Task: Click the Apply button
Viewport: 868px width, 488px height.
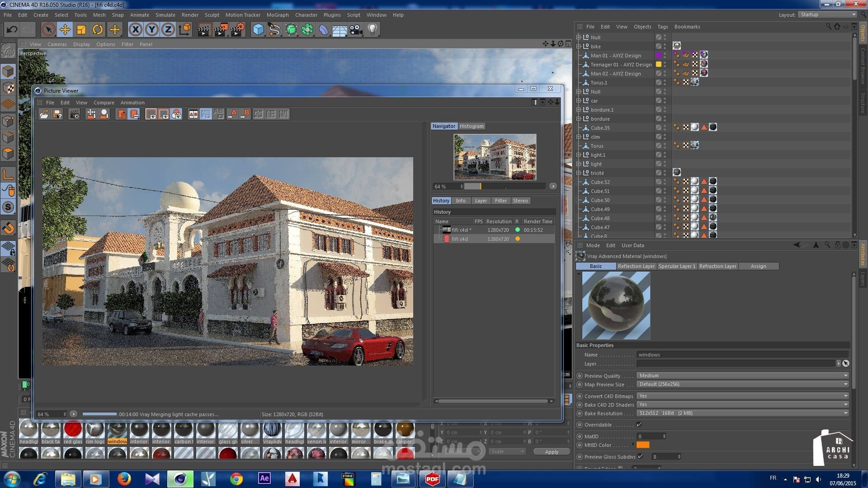Action: point(551,452)
